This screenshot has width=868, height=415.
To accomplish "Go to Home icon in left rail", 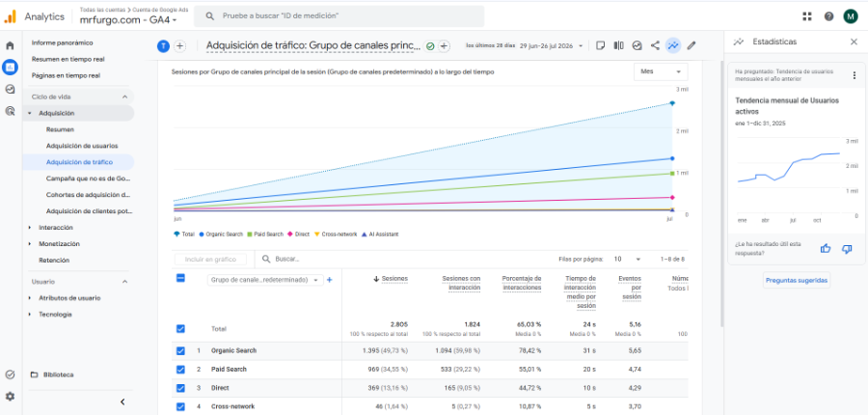I will [10, 46].
